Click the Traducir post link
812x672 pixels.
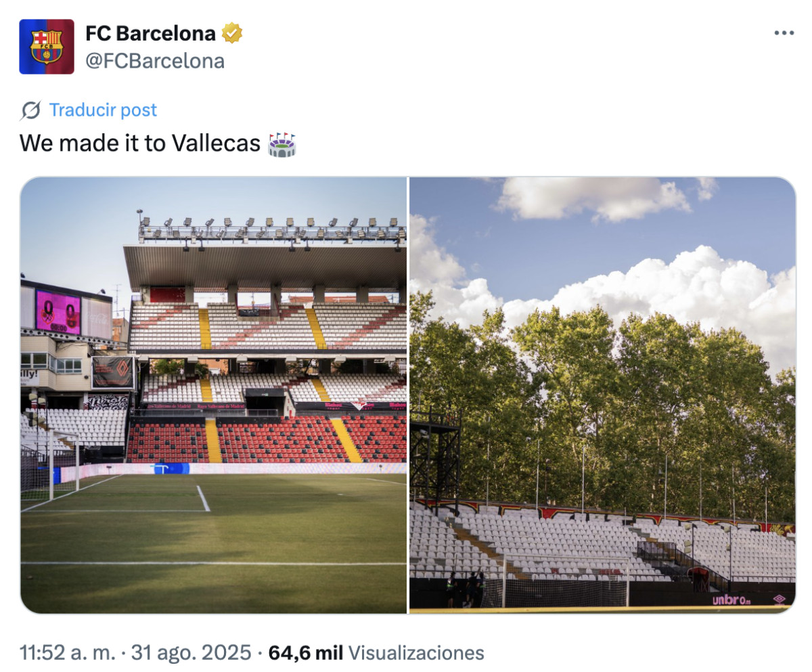[x=103, y=110]
